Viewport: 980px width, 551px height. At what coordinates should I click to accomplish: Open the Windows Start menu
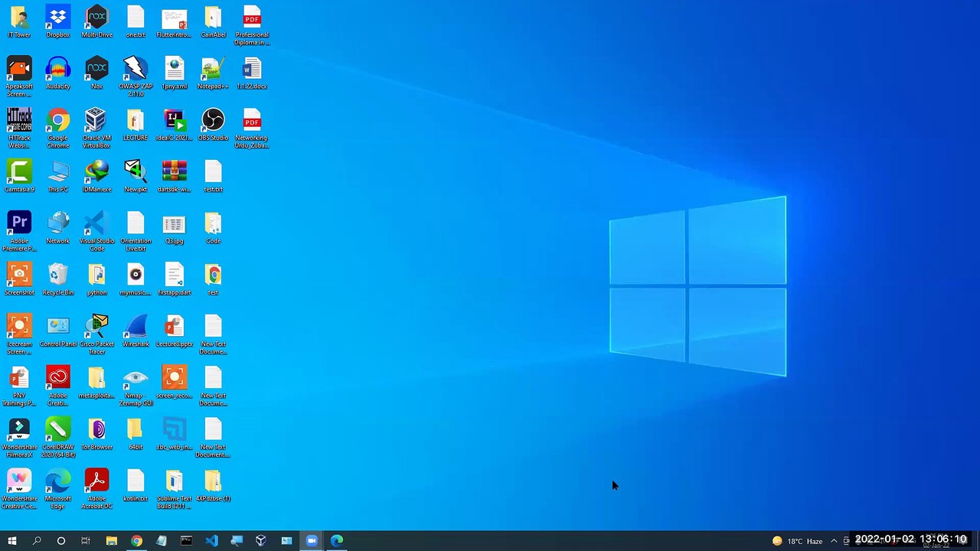[12, 541]
